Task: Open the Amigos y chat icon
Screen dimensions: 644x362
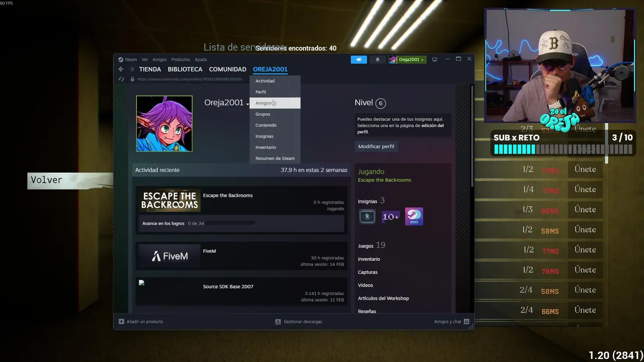Action: coord(466,321)
